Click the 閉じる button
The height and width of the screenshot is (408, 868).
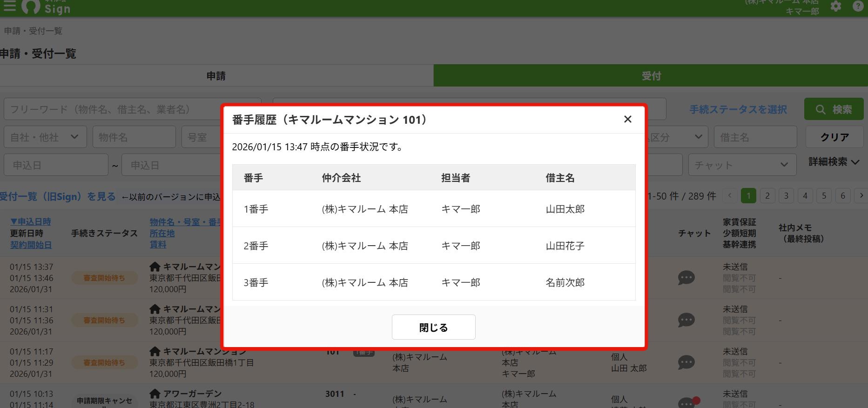click(433, 327)
